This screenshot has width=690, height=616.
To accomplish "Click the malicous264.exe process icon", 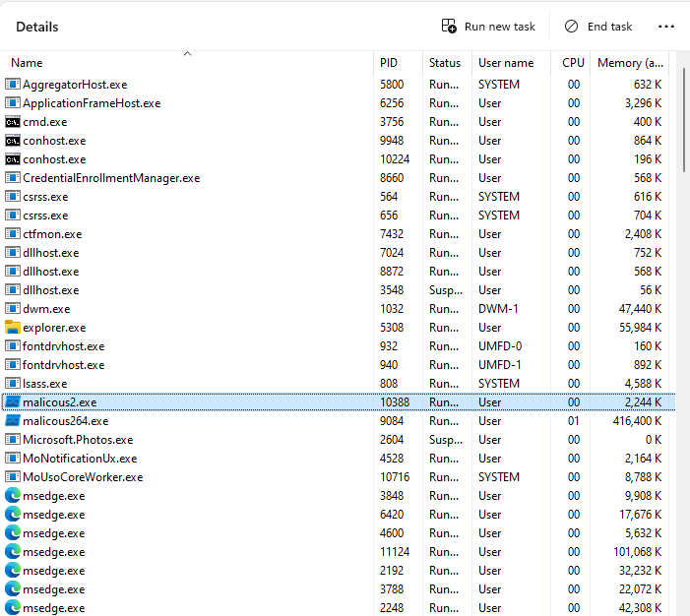I will click(x=12, y=421).
